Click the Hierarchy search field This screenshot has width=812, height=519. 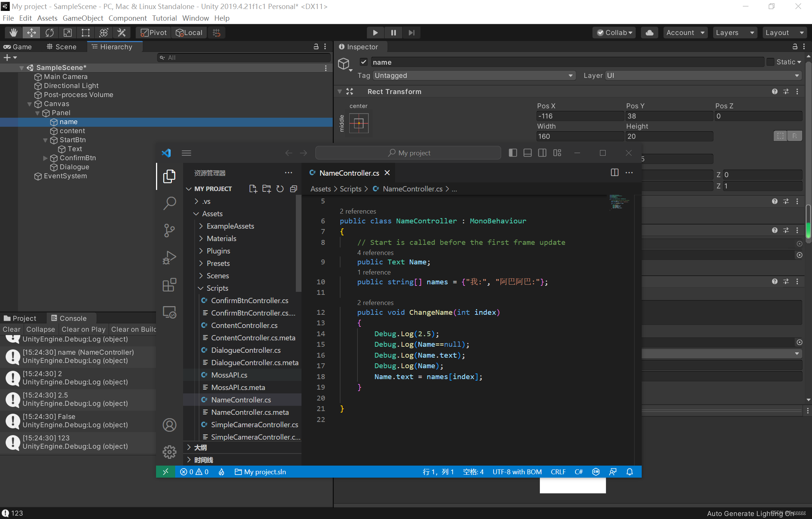[244, 58]
